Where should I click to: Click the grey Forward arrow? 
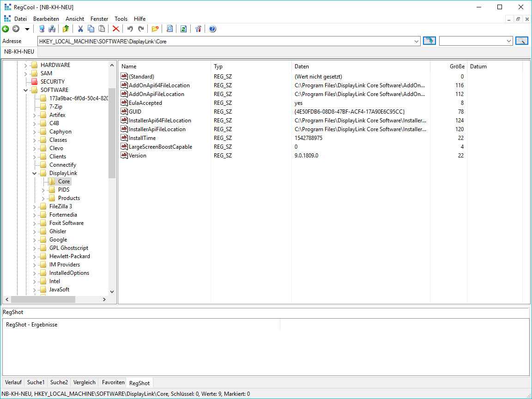pos(16,29)
